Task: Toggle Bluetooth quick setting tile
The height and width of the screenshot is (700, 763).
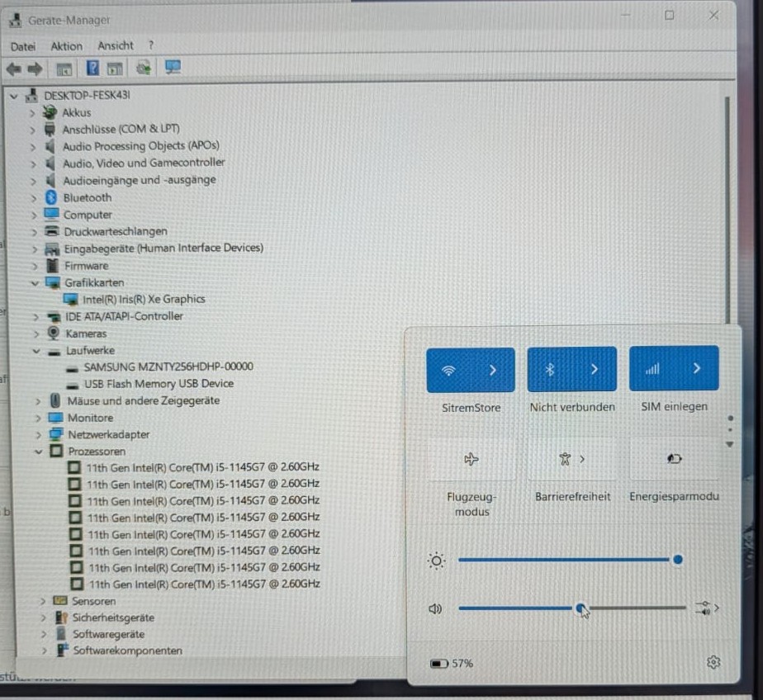Action: [x=550, y=369]
